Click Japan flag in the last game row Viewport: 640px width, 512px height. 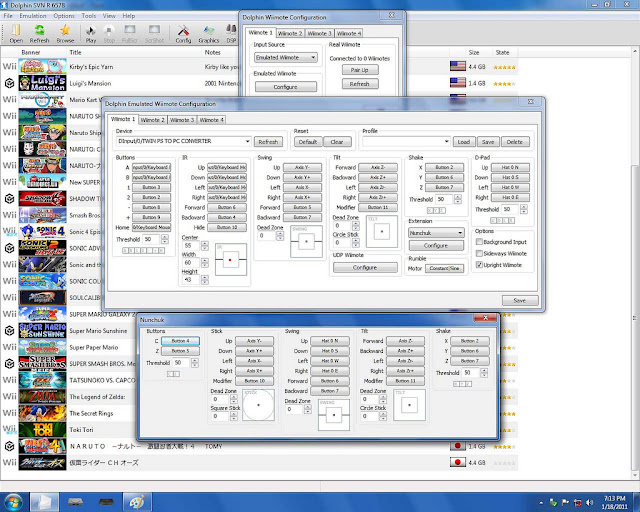click(458, 462)
